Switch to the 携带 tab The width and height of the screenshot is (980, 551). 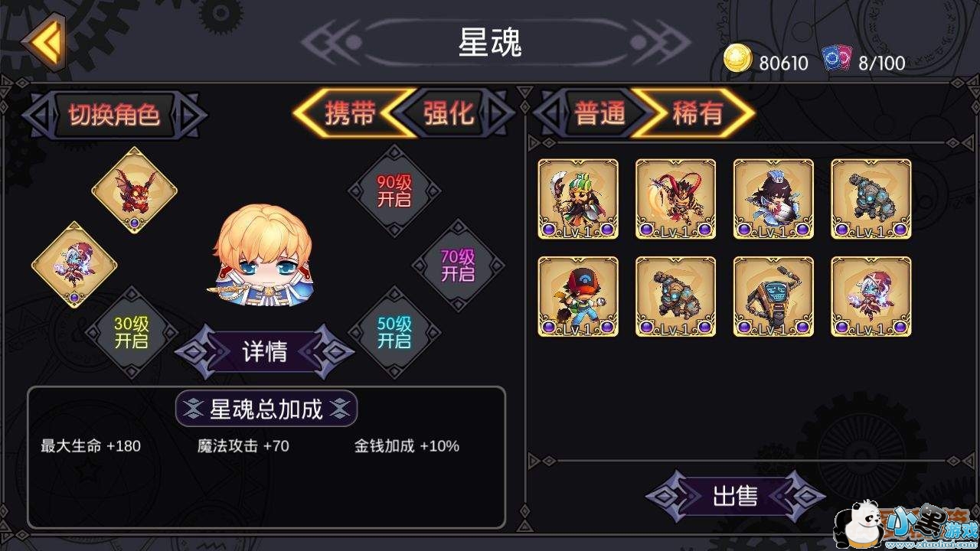pos(351,113)
